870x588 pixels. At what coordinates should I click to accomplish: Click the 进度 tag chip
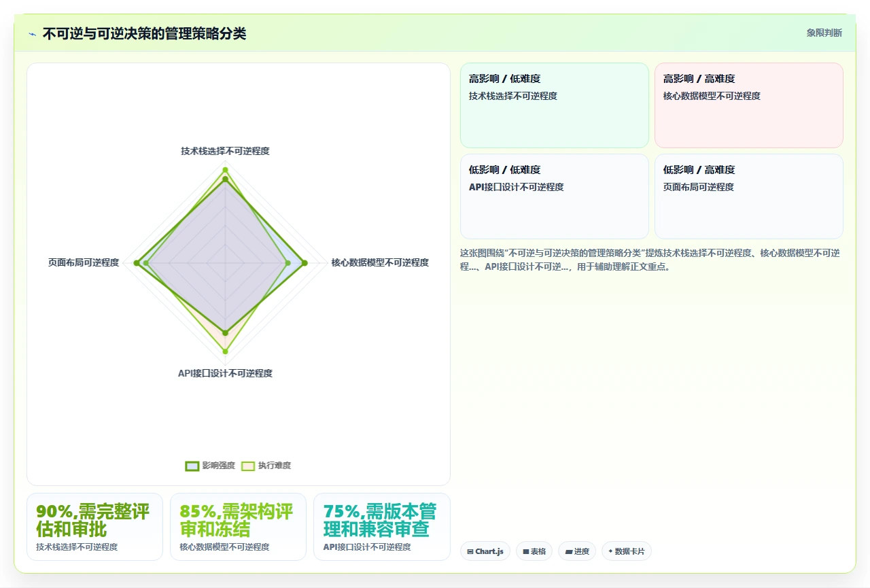(x=577, y=551)
